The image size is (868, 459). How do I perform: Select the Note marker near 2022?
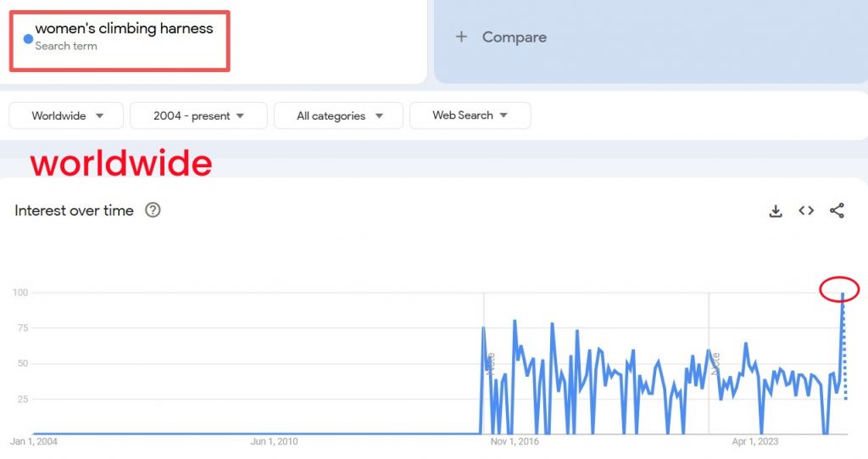point(715,363)
